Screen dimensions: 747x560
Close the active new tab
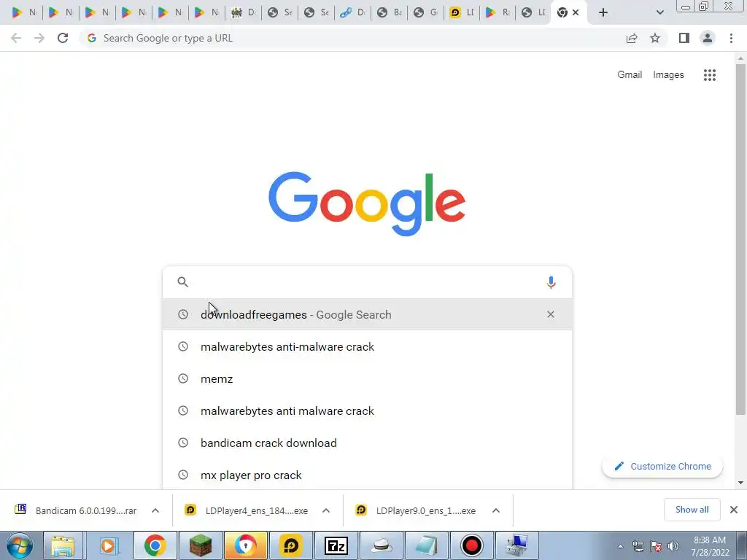576,12
